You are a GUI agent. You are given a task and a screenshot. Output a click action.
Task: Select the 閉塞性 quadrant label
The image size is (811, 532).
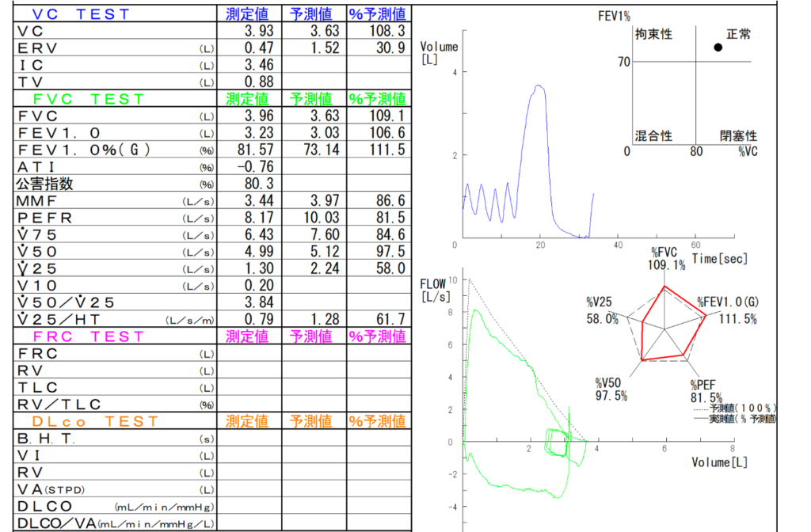738,136
